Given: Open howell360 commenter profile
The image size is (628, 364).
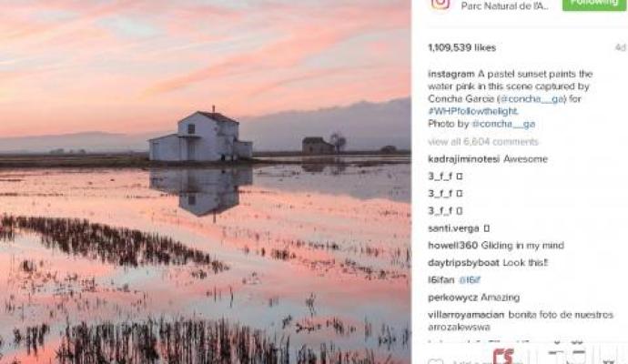Looking at the screenshot, I should pos(452,246).
